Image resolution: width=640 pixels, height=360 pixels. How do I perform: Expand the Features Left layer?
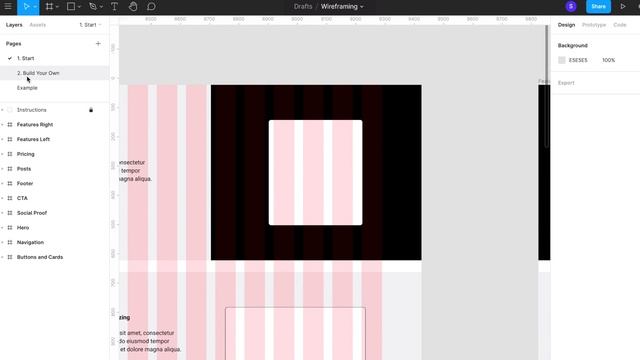[x=2, y=139]
